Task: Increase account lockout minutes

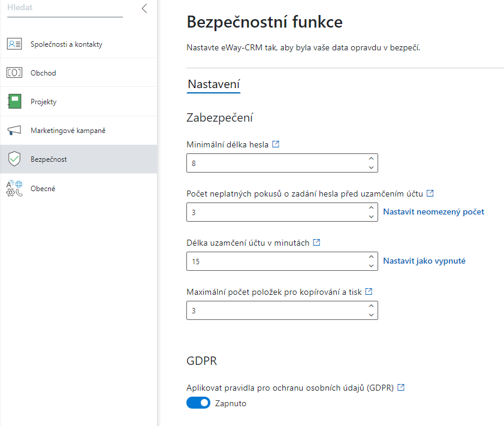Action: point(371,256)
